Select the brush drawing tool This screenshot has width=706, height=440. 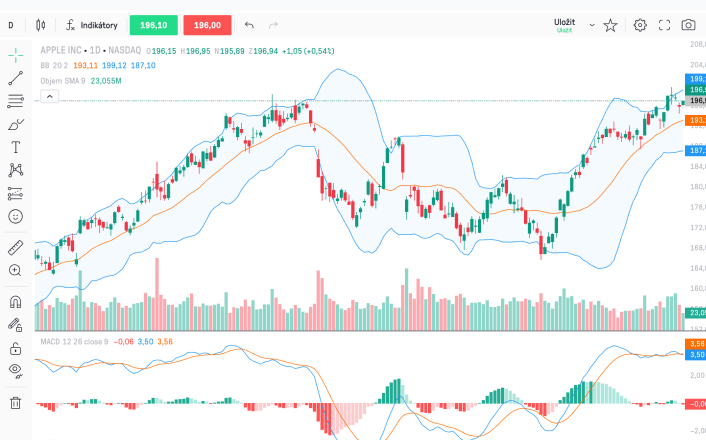click(x=16, y=124)
